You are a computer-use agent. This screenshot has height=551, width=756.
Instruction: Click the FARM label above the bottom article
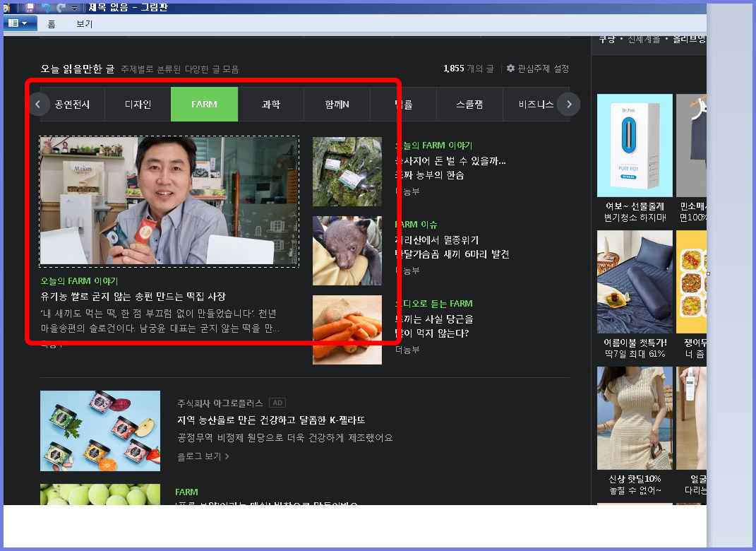[186, 492]
